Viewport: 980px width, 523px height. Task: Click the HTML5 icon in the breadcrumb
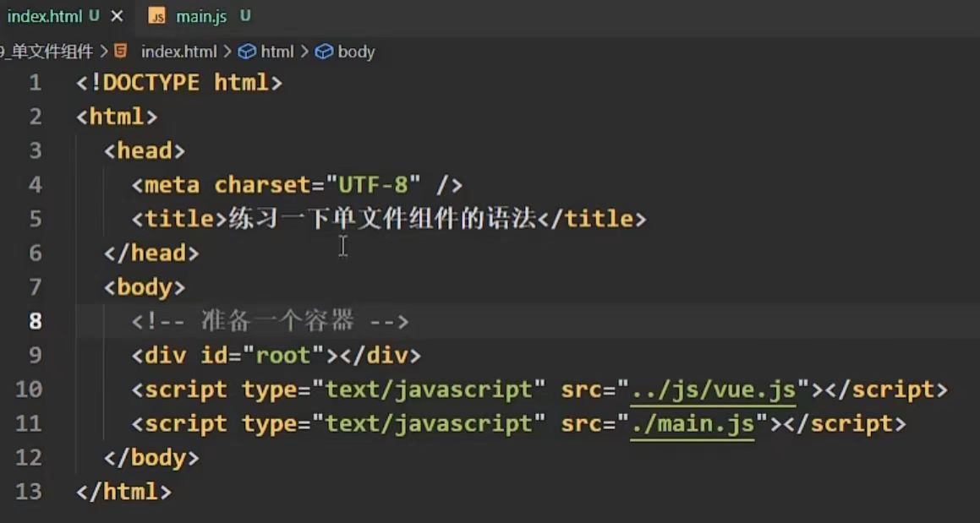[x=122, y=52]
